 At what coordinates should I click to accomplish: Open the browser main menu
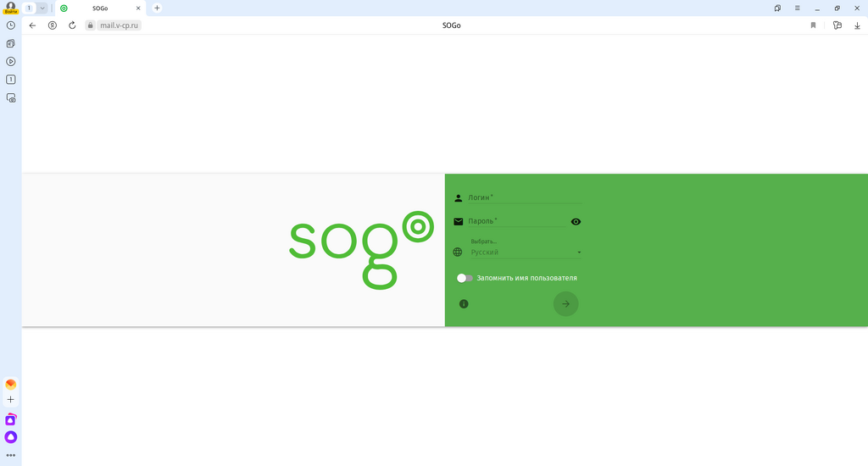(x=797, y=8)
